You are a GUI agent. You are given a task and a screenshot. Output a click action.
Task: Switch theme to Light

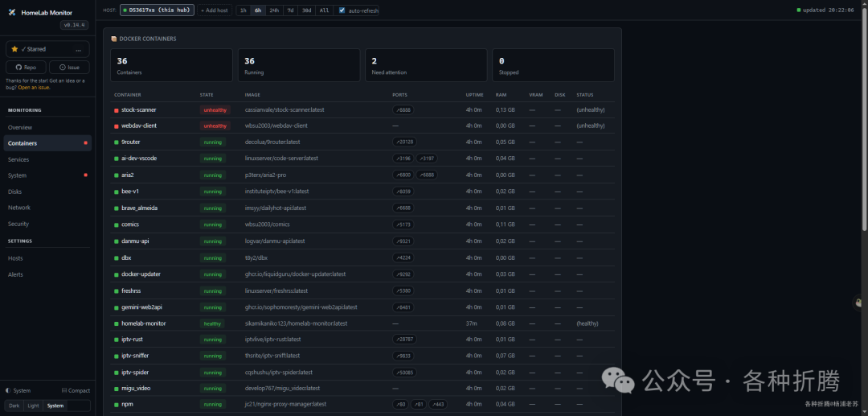(x=33, y=406)
